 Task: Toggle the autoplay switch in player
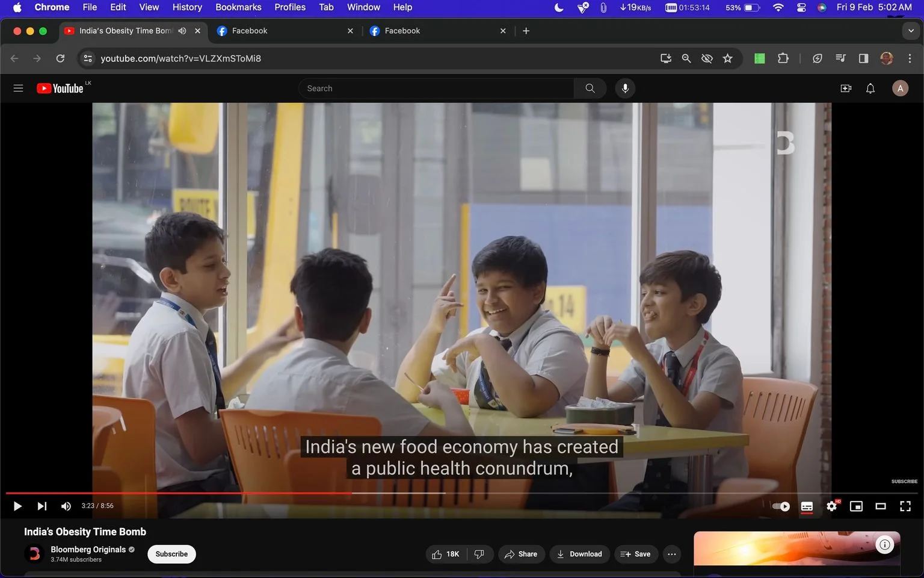[781, 506]
